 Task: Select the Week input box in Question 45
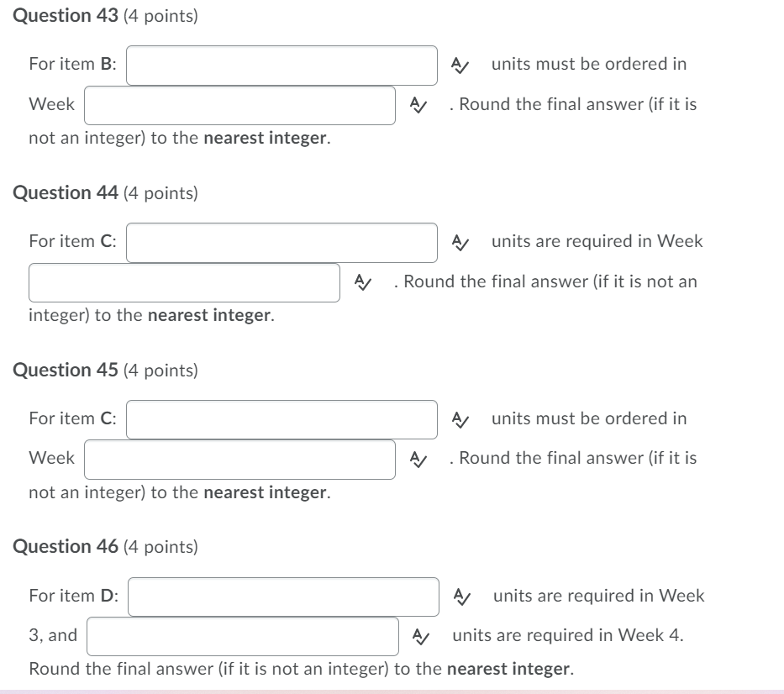tap(239, 460)
